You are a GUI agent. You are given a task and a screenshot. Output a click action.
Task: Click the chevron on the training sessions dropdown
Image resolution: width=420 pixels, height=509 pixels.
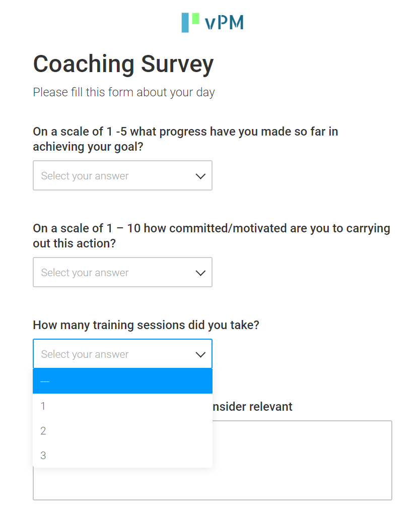200,354
